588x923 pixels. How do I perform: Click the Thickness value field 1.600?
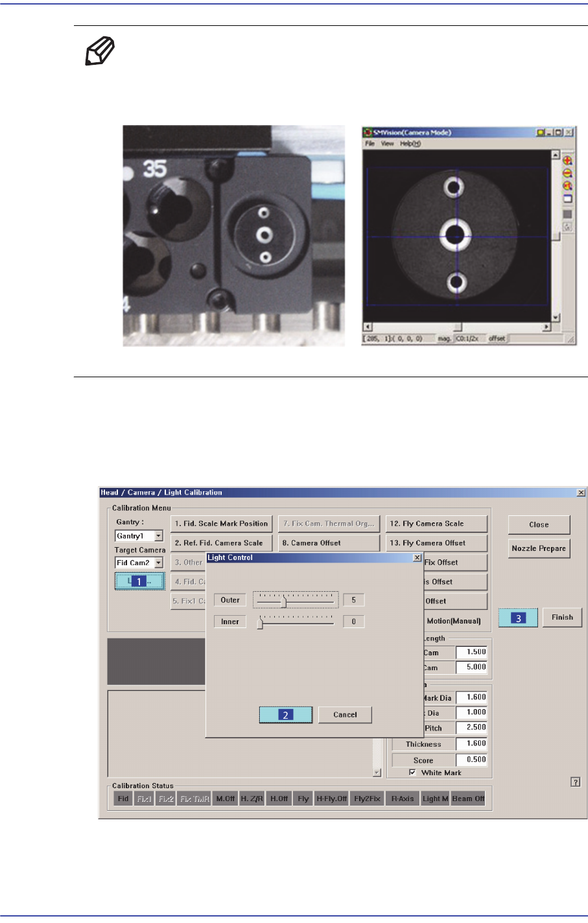coord(471,743)
